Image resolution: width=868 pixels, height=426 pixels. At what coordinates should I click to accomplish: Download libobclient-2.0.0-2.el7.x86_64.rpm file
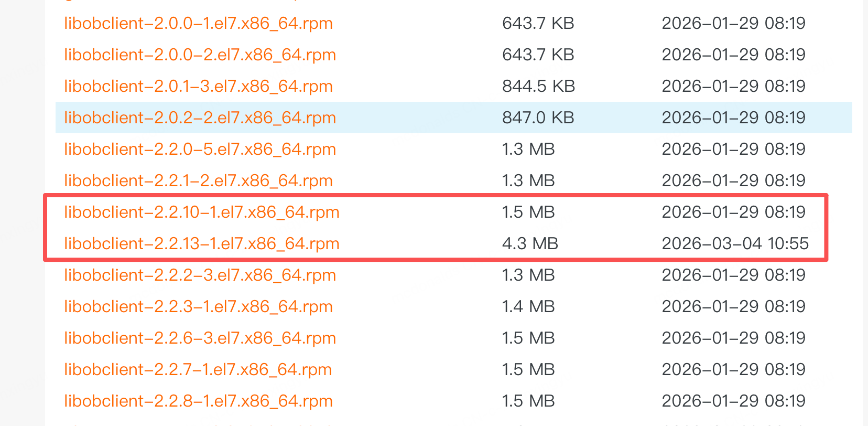pos(200,55)
